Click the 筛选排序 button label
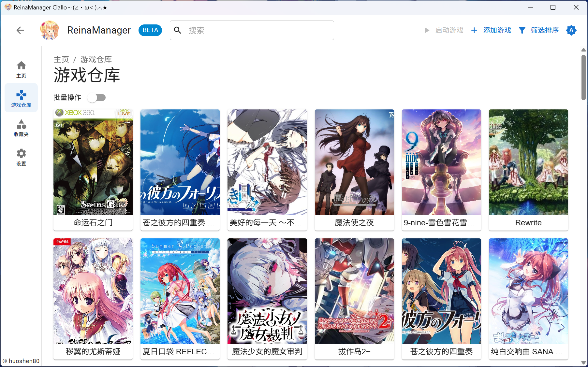 (x=545, y=30)
